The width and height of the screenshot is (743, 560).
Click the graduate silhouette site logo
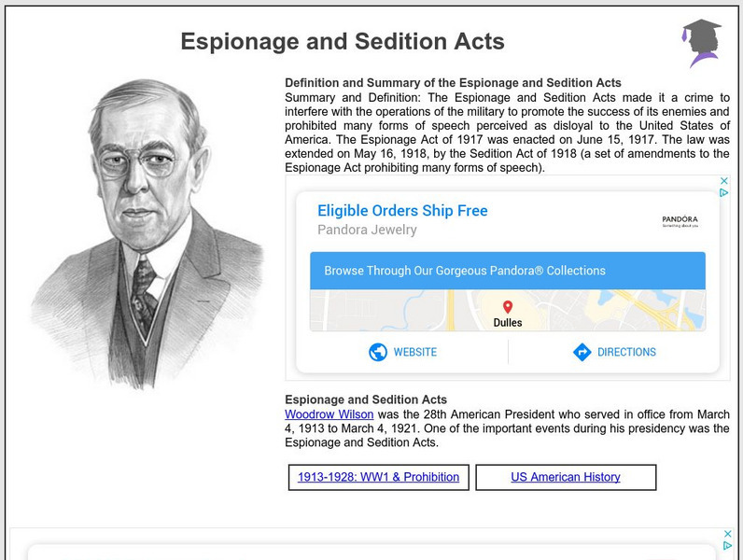700,42
